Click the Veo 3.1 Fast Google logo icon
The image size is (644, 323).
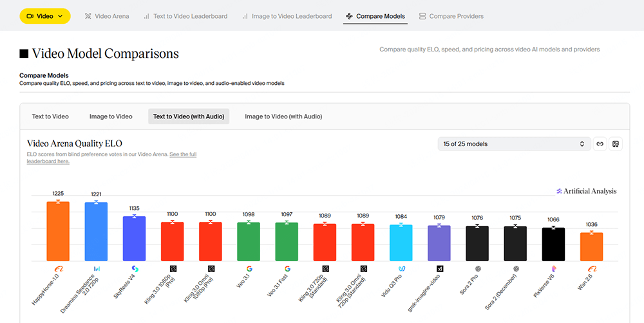pyautogui.click(x=287, y=269)
